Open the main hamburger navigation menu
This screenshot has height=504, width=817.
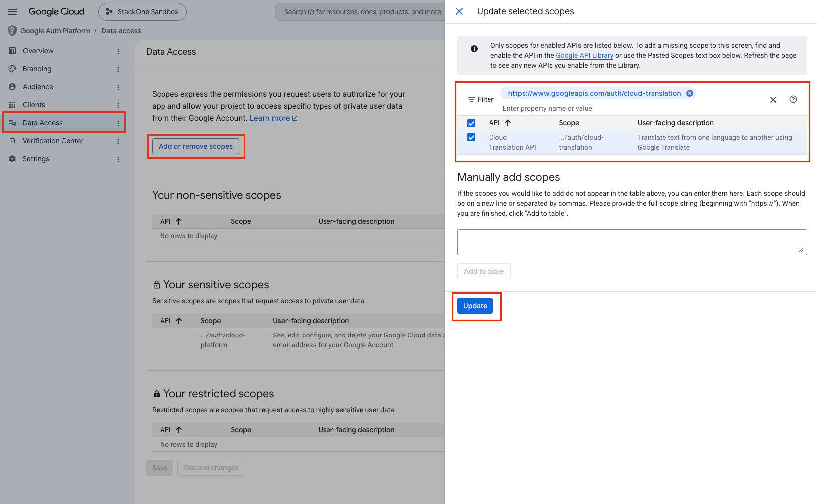[x=12, y=12]
